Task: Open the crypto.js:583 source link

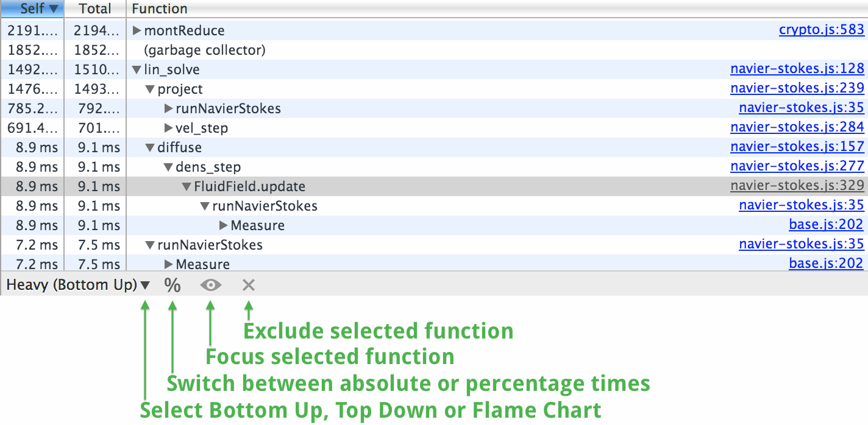Action: (x=821, y=30)
